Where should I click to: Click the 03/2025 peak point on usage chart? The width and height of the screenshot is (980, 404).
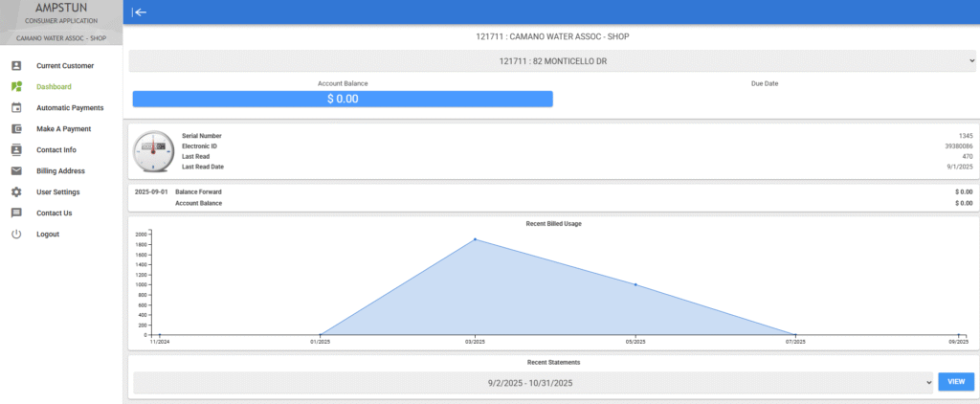476,239
